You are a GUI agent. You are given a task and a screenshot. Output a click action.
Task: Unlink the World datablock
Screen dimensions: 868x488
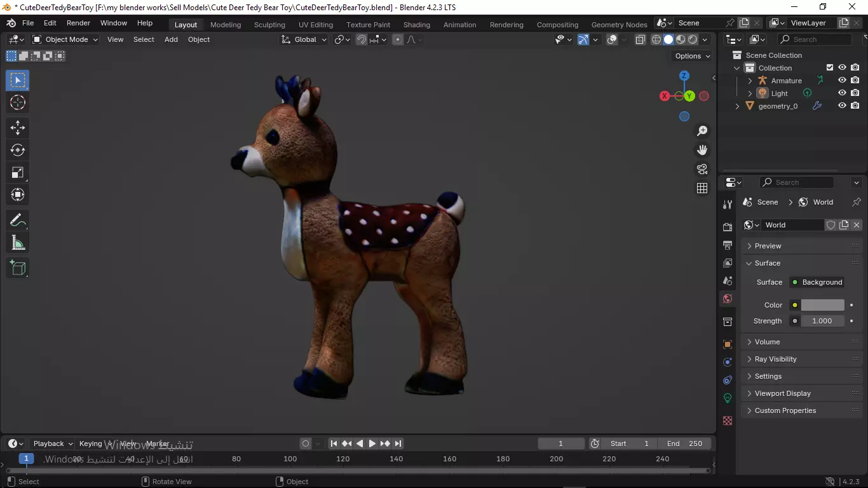[x=857, y=225]
